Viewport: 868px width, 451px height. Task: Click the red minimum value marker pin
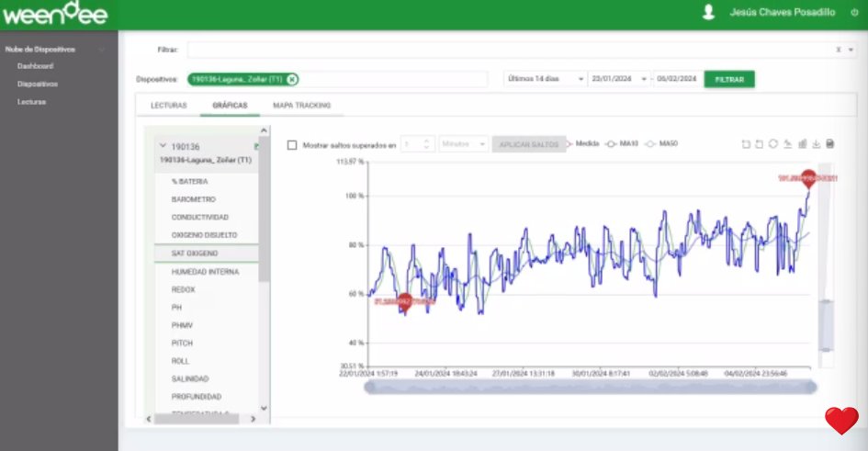(405, 302)
